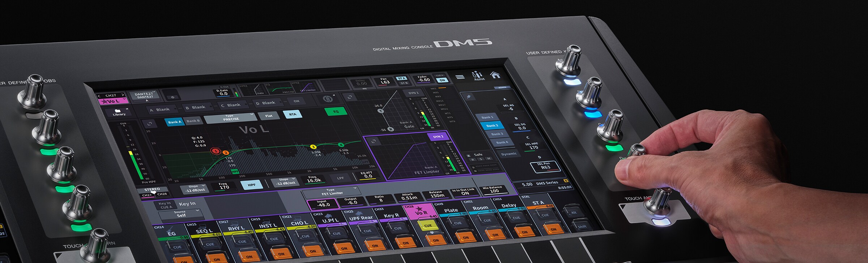Select the HPF Freq 170 field
Viewport: 868px width, 263px height.
pos(224,186)
